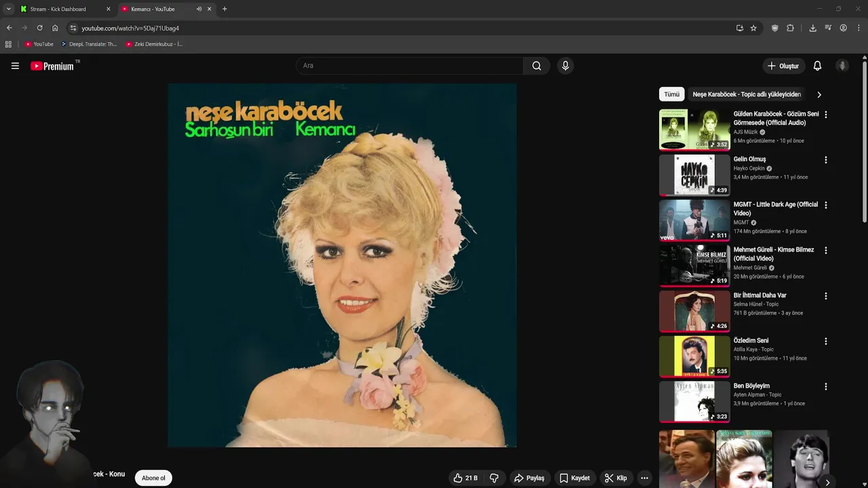This screenshot has width=868, height=488.
Task: Open the bookmarks apps grid icon
Action: [8, 44]
